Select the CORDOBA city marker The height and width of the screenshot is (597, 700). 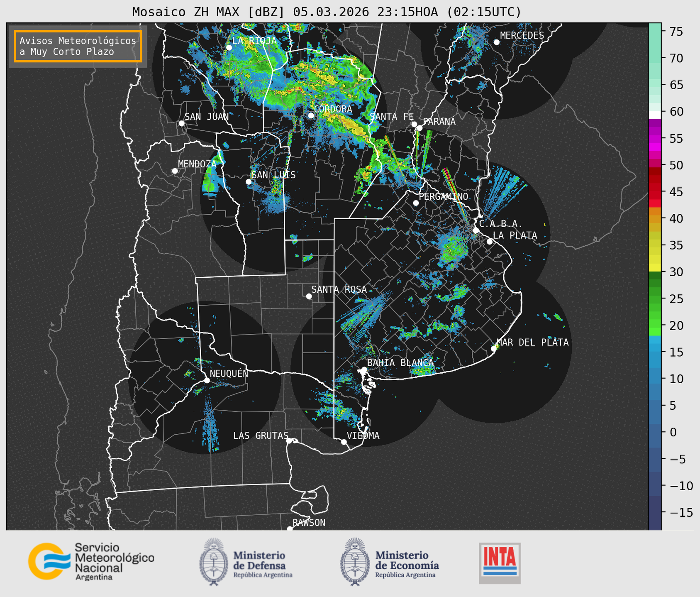point(311,115)
